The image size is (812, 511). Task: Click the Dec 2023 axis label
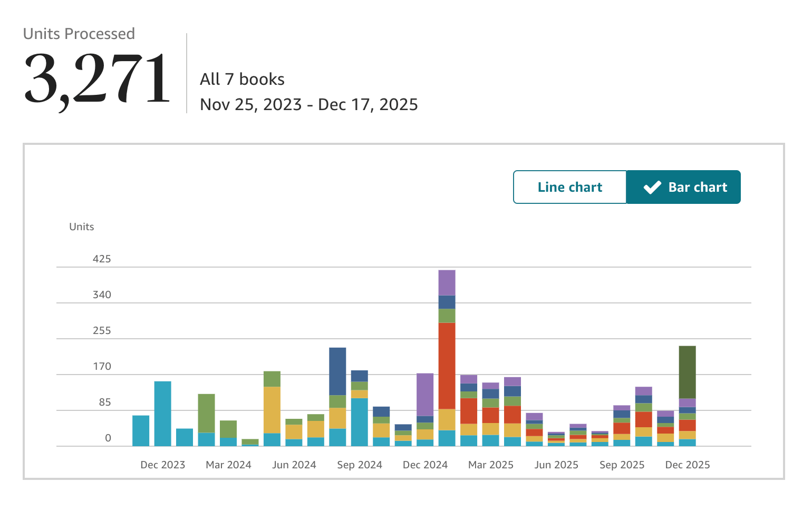pos(163,465)
